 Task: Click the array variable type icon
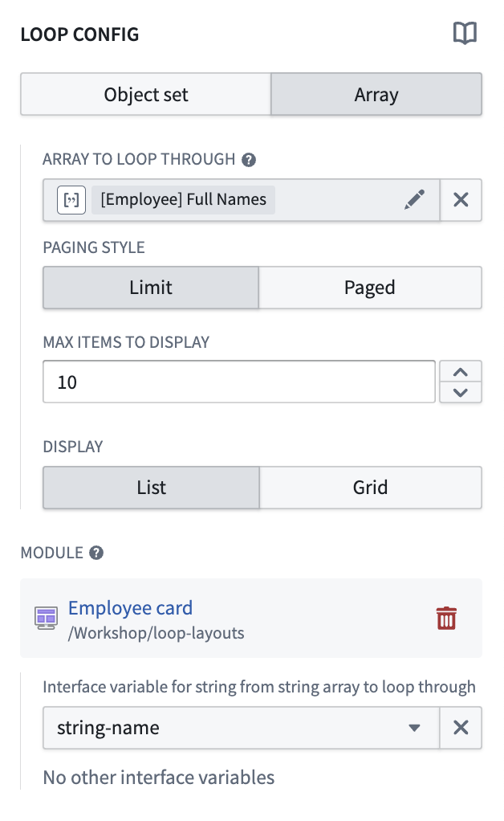[71, 200]
